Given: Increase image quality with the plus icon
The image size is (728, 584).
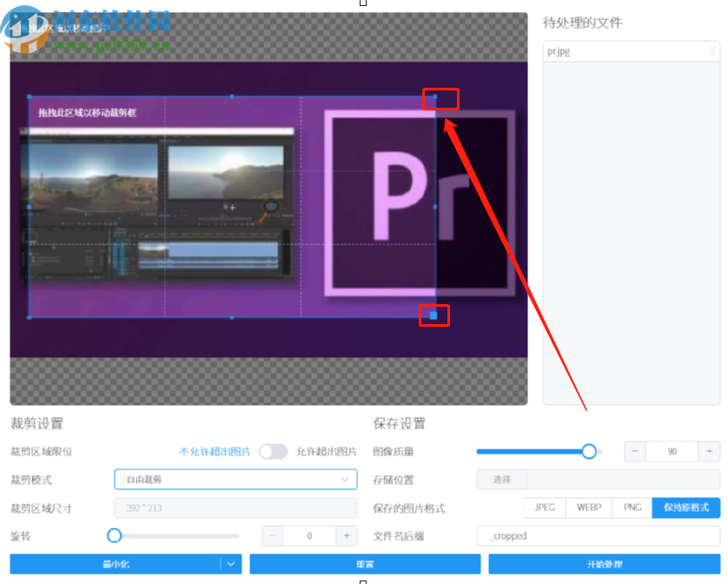Looking at the screenshot, I should (x=710, y=452).
